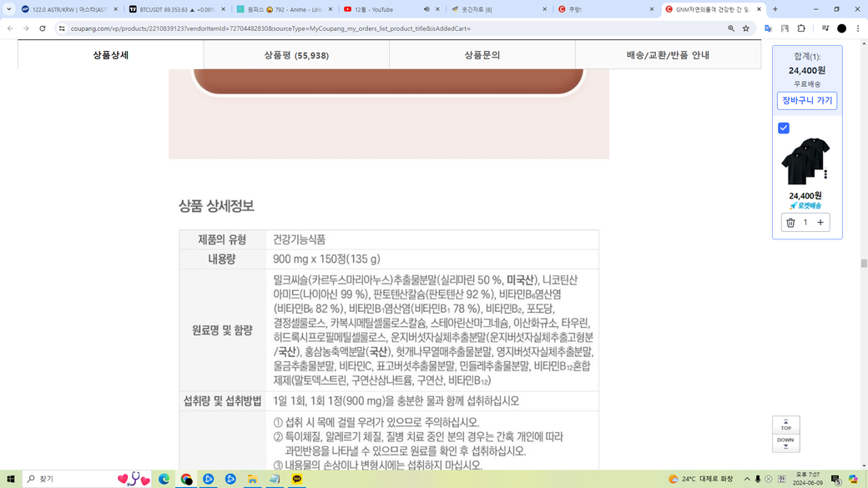Increase cart quantity with plus icon
868x488 pixels.
tap(820, 223)
